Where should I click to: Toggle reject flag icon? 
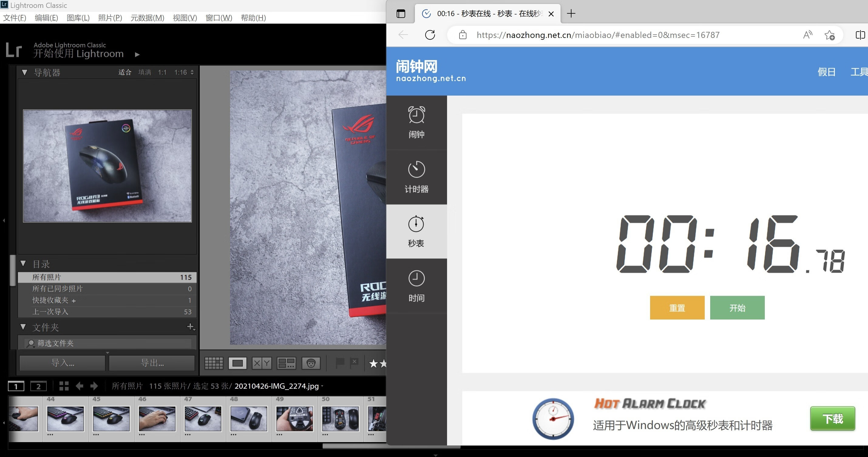pyautogui.click(x=354, y=362)
